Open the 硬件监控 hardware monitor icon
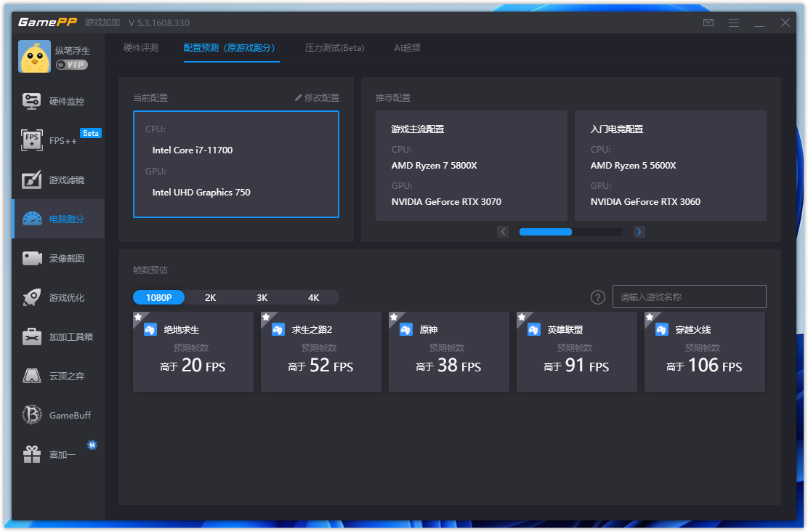Image resolution: width=808 pixels, height=532 pixels. click(31, 101)
